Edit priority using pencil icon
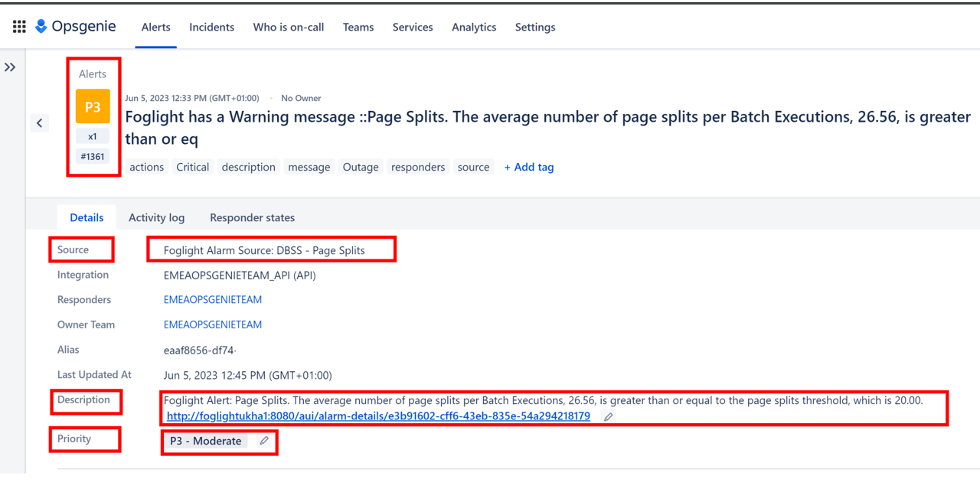 (x=264, y=441)
